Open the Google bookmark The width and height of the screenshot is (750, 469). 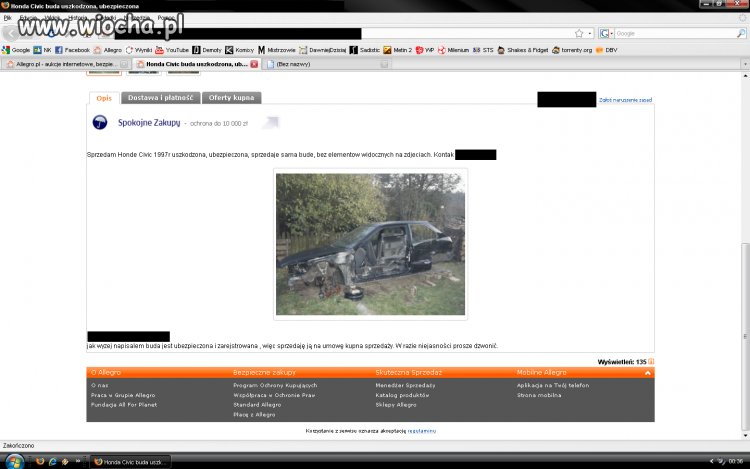[x=16, y=50]
